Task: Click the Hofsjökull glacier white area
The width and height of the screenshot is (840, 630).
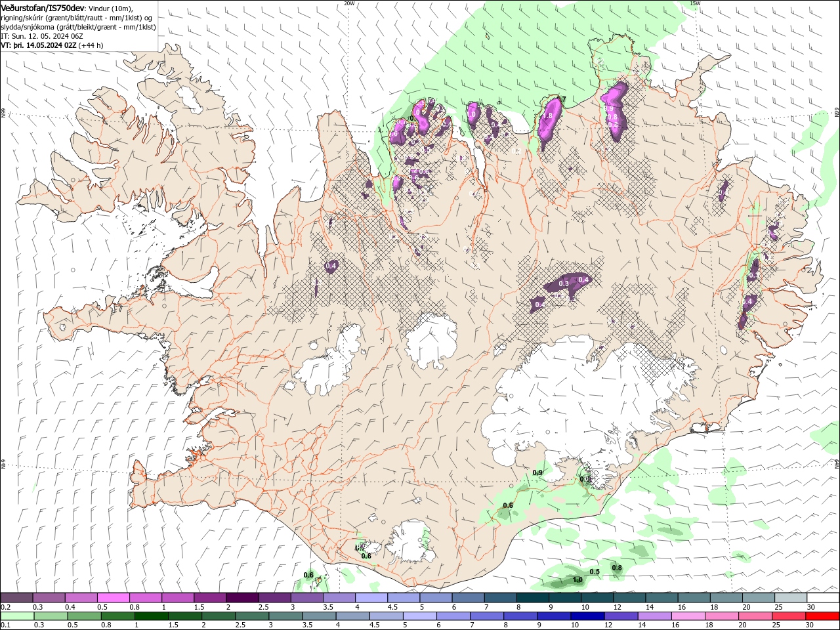Action: 431,341
